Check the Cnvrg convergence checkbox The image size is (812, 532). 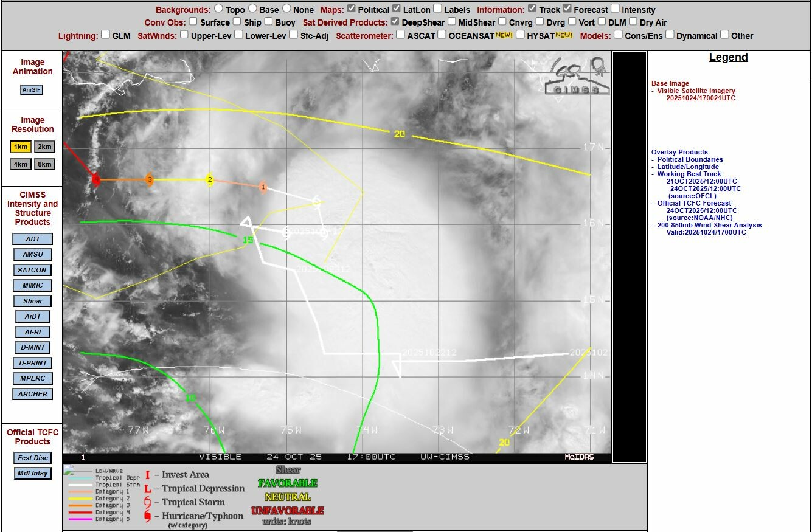coord(502,22)
